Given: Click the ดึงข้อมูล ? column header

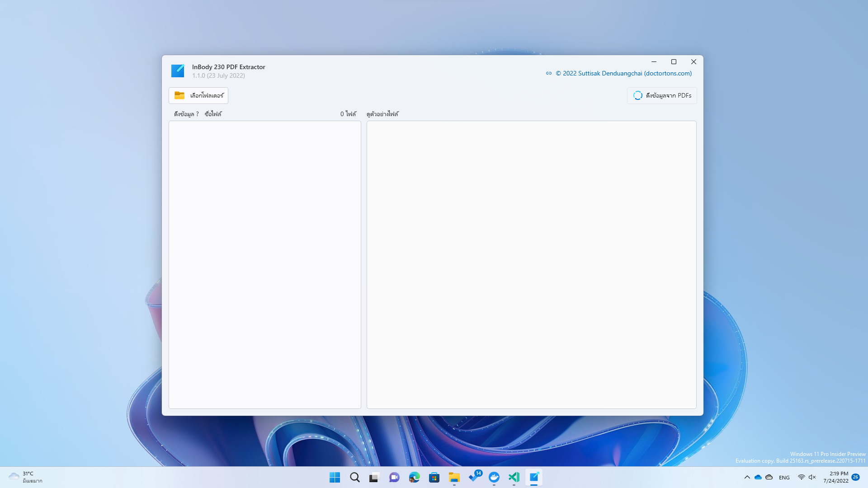Looking at the screenshot, I should (x=186, y=114).
